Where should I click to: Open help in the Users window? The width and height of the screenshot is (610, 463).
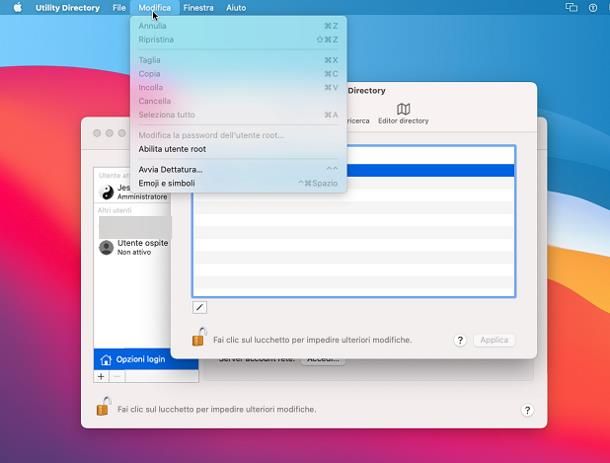tap(527, 410)
